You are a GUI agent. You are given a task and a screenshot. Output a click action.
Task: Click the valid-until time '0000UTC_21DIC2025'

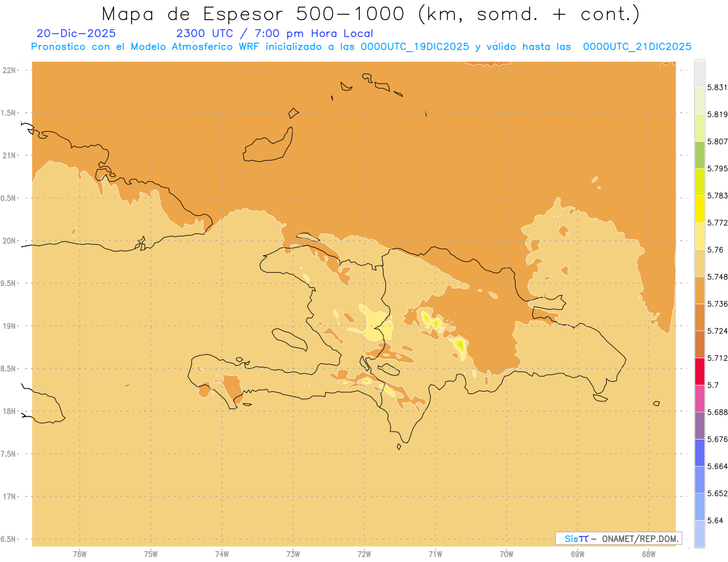[x=636, y=47]
